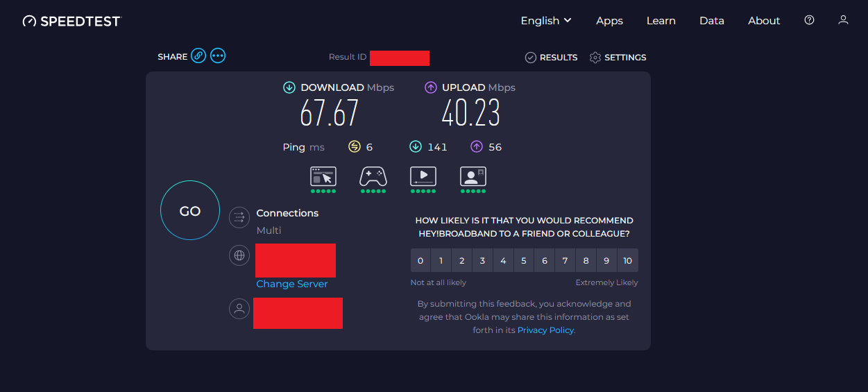868x392 pixels.
Task: Click the download speed value 67.67
Action: coord(330,114)
